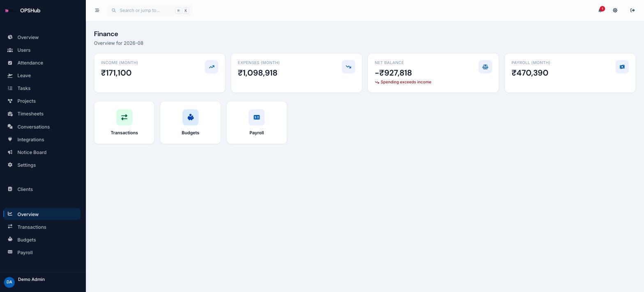
Task: Open Attendance section
Action: pos(42,63)
